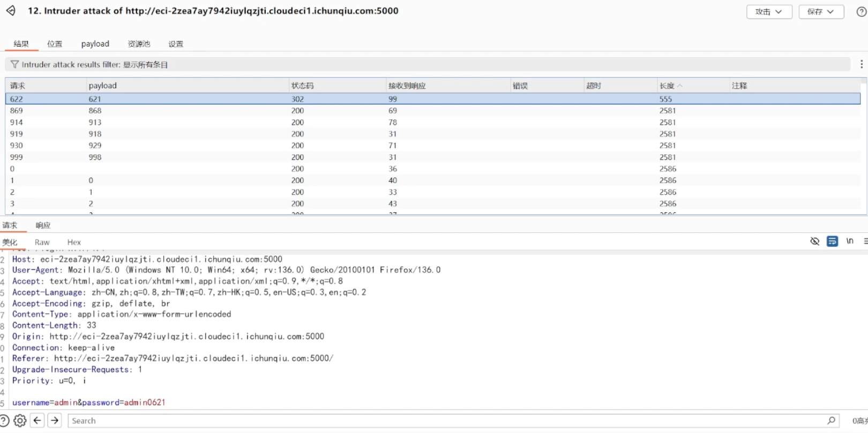Select result row with request 869

[433, 111]
